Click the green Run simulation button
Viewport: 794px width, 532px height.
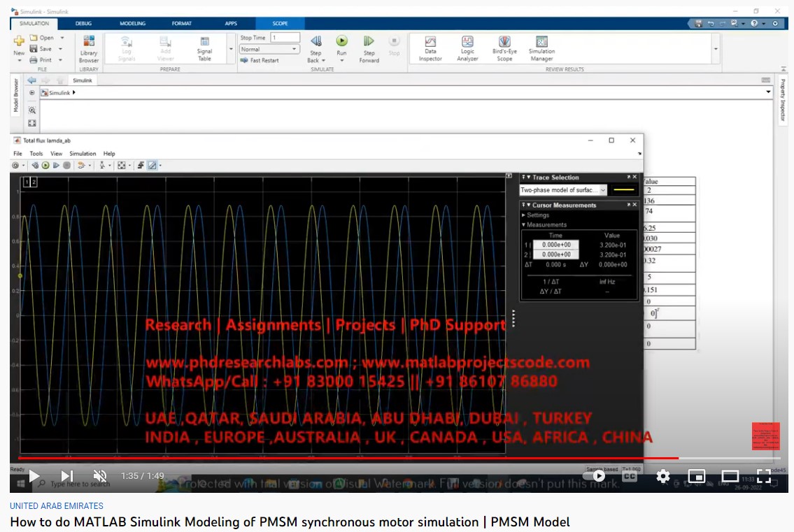[x=341, y=42]
